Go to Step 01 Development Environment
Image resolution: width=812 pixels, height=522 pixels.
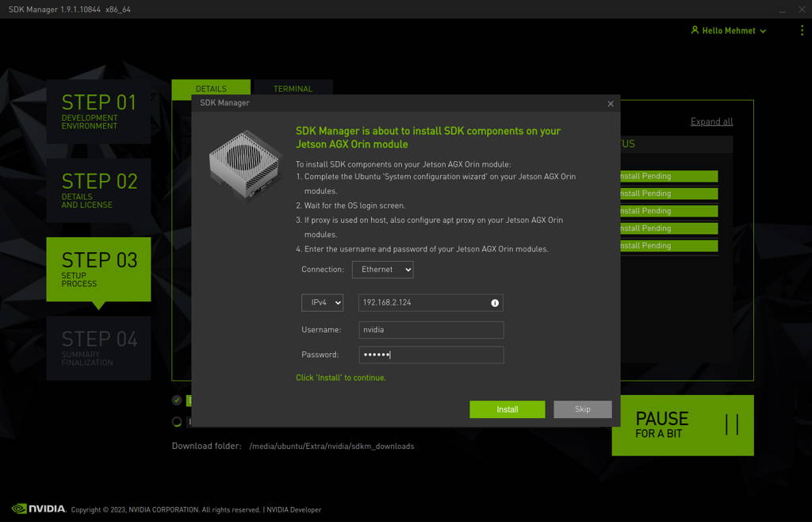(x=98, y=111)
